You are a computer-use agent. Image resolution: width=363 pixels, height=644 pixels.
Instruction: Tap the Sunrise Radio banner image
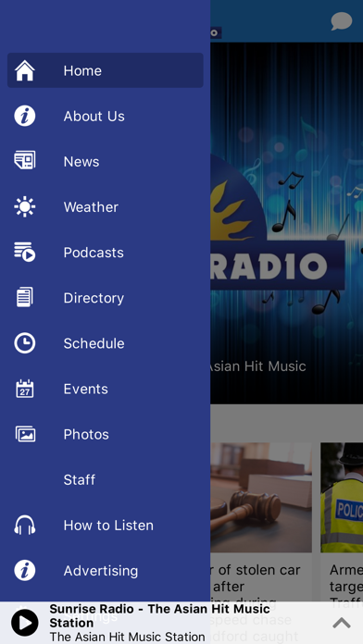[x=286, y=223]
